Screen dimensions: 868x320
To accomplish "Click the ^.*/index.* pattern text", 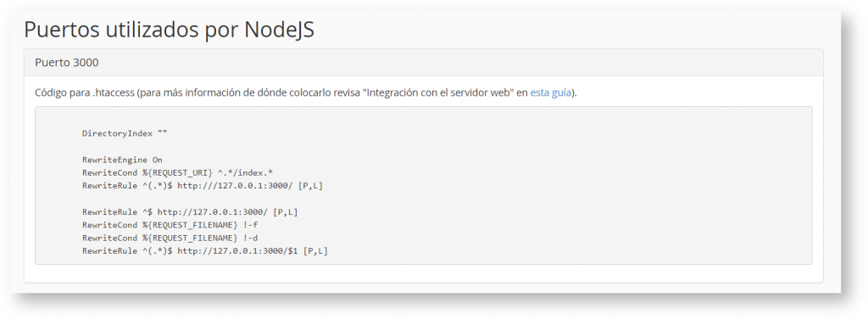I will pyautogui.click(x=245, y=172).
